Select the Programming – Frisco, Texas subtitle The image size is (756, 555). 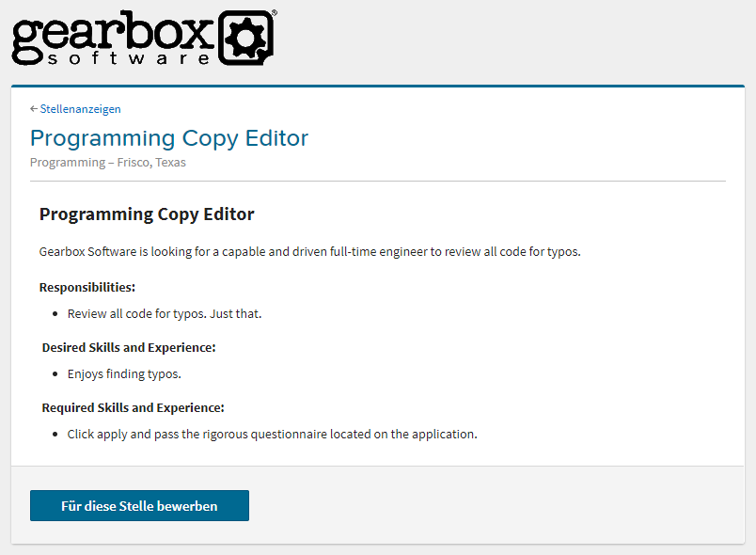[108, 163]
